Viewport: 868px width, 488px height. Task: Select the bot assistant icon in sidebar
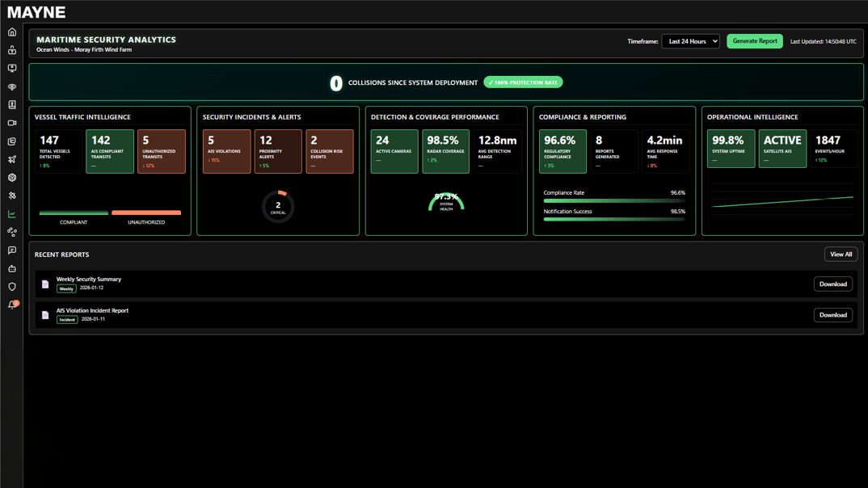(11, 268)
